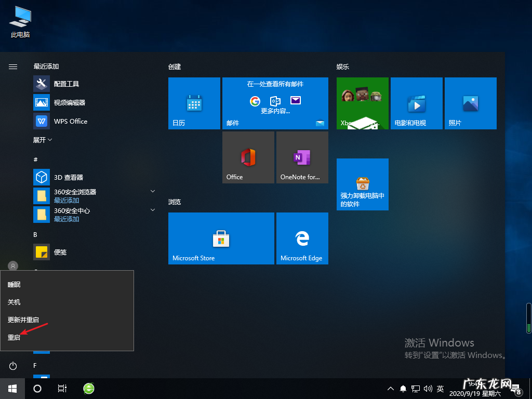Image resolution: width=532 pixels, height=399 pixels.
Task: Open the 日历 tile
Action: click(x=194, y=103)
